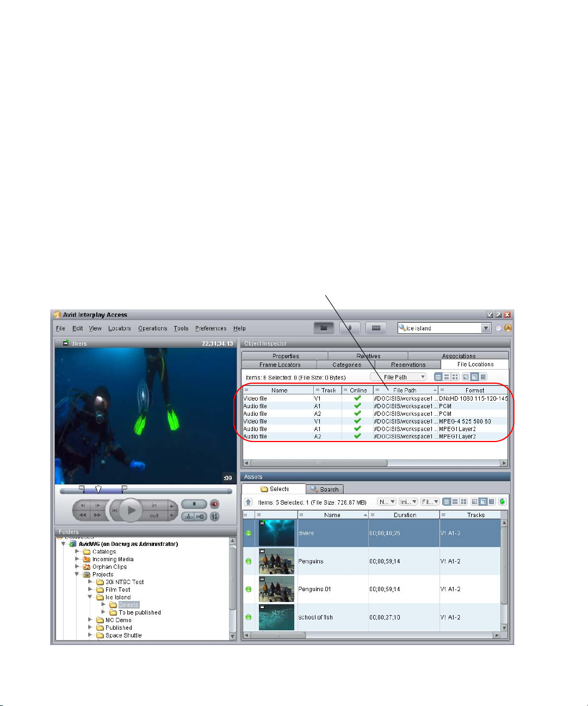The height and width of the screenshot is (706, 588).
Task: Expand the Catalogs folder
Action: pos(77,551)
